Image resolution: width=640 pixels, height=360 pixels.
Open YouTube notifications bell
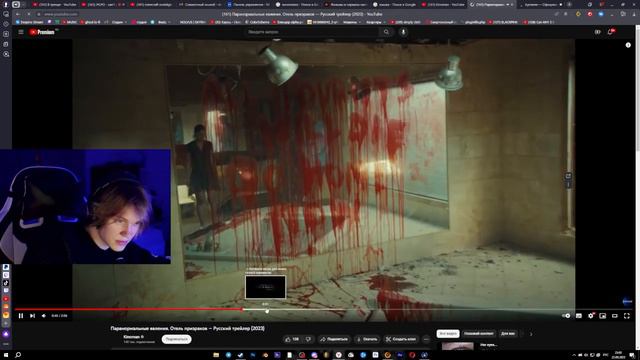pos(611,32)
